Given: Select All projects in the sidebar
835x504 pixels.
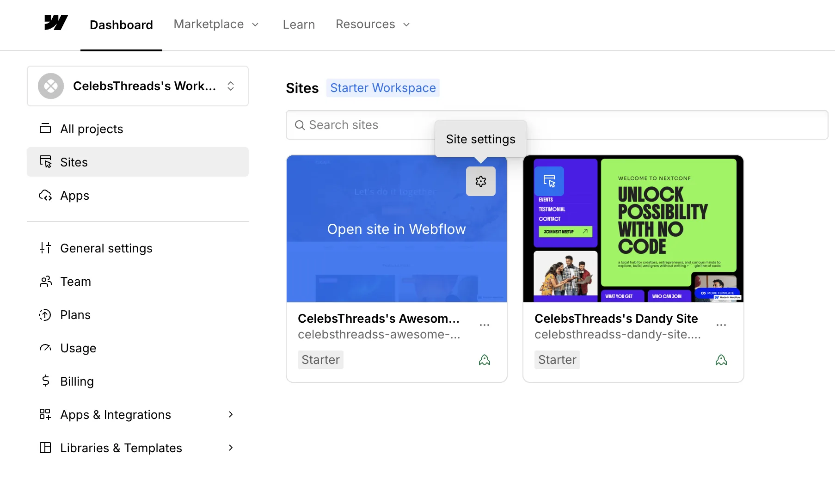Looking at the screenshot, I should coord(138,129).
